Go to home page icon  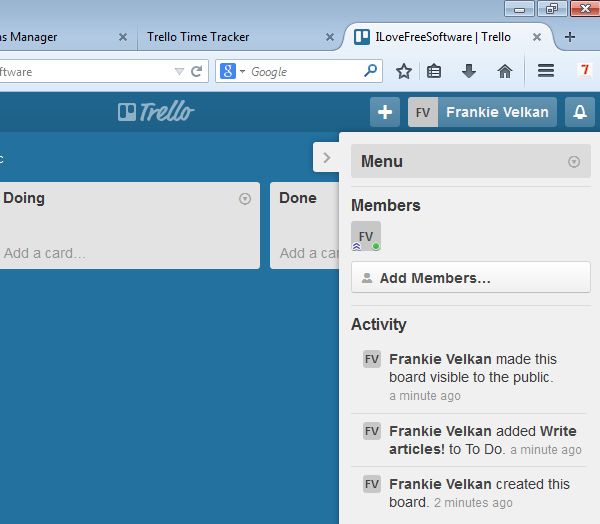click(x=505, y=71)
